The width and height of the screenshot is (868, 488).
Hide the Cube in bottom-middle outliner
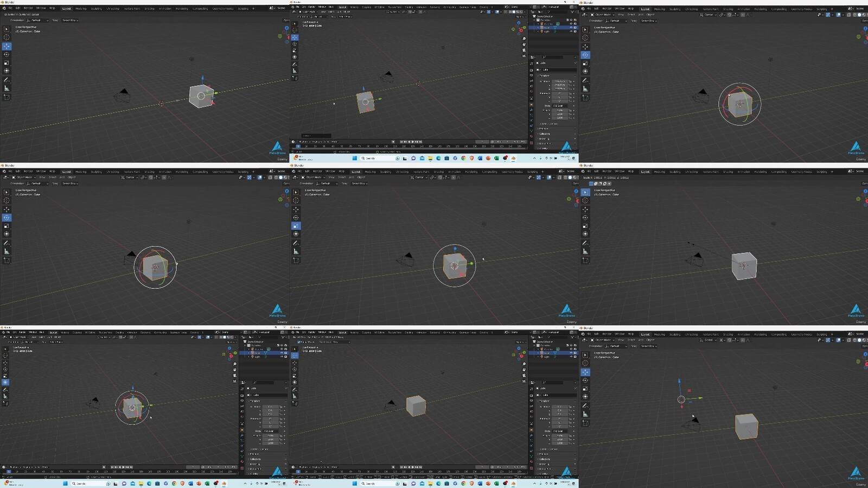(571, 353)
